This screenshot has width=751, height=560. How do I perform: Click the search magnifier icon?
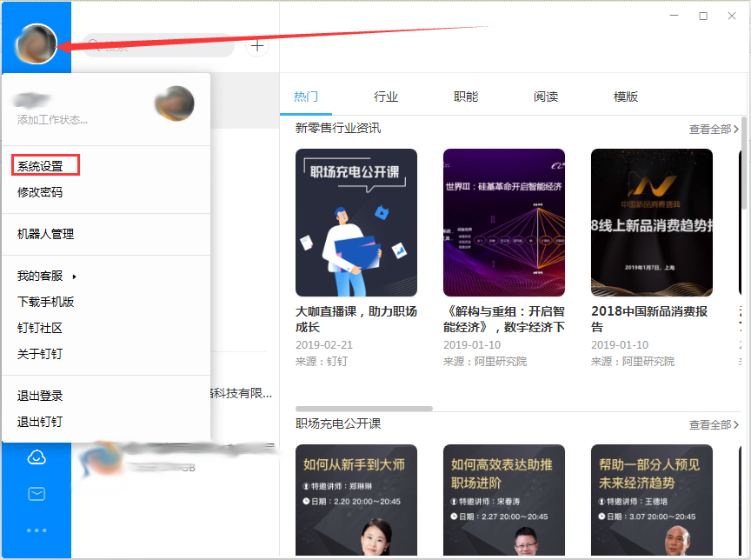pyautogui.click(x=96, y=46)
